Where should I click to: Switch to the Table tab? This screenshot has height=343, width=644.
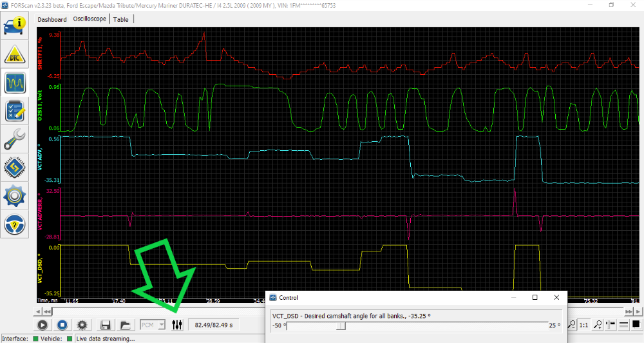tap(120, 19)
